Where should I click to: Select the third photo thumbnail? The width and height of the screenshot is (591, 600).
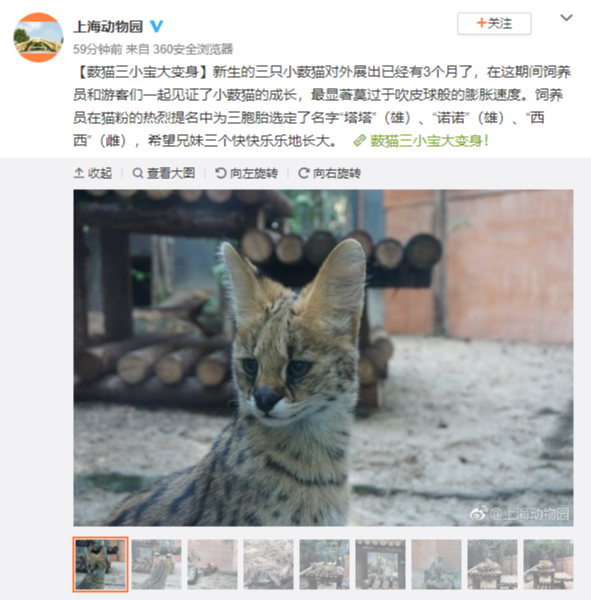[x=212, y=564]
